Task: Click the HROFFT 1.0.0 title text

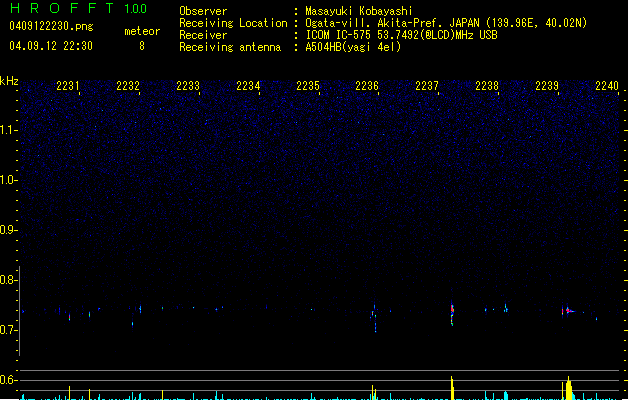Action: click(x=78, y=8)
